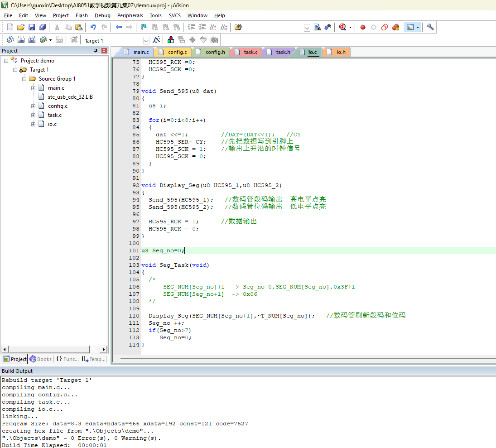Create a new file with toolbar icon
This screenshot has width=496, height=448.
tap(10, 27)
